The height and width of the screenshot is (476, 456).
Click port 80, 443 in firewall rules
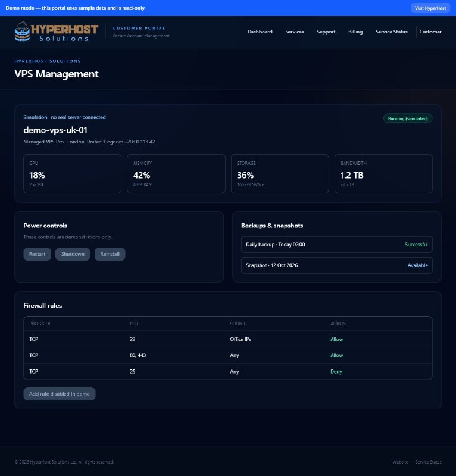(138, 355)
